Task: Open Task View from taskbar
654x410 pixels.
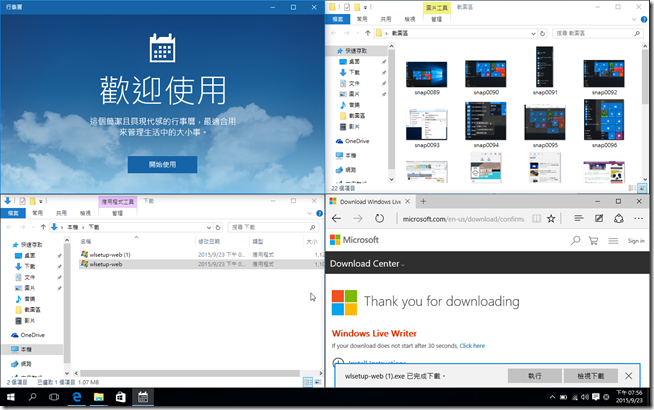Action: pyautogui.click(x=54, y=397)
